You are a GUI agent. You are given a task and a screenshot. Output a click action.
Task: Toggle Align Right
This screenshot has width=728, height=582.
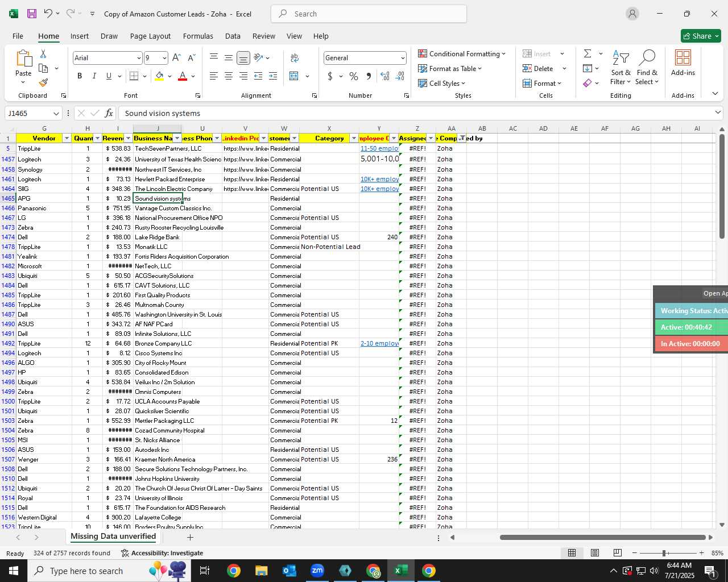243,76
